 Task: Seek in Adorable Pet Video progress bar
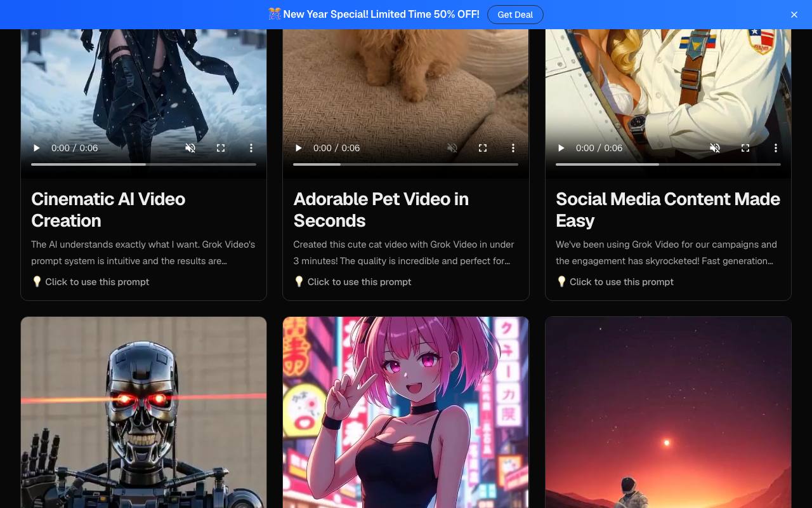point(406,164)
